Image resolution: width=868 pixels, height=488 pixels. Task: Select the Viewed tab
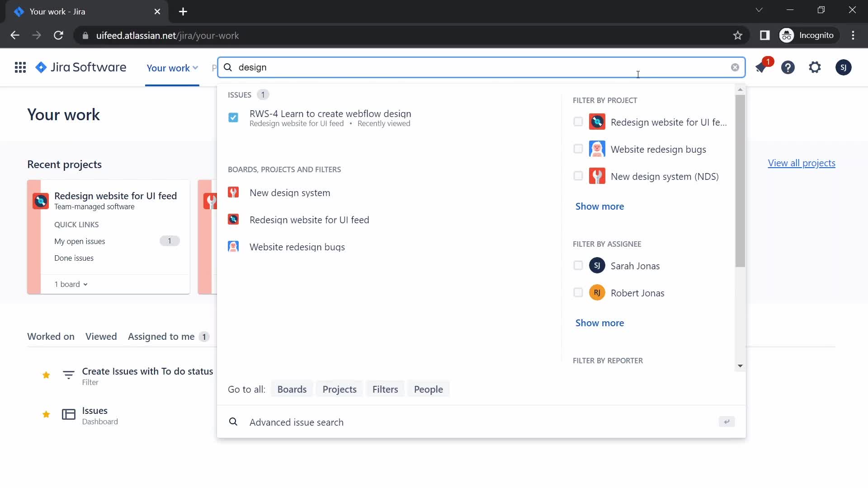pyautogui.click(x=101, y=336)
